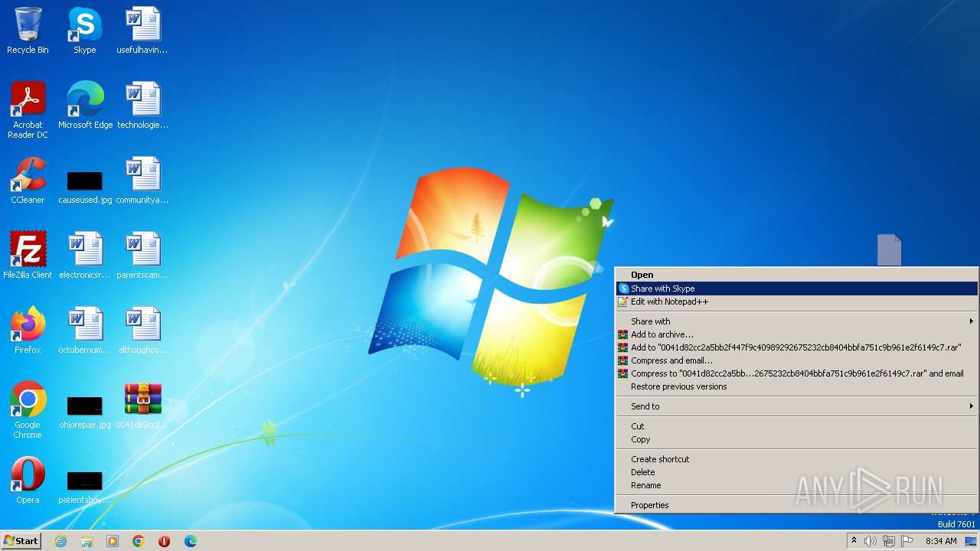This screenshot has height=551, width=980.
Task: Launch Chrome from the taskbar
Action: (139, 541)
